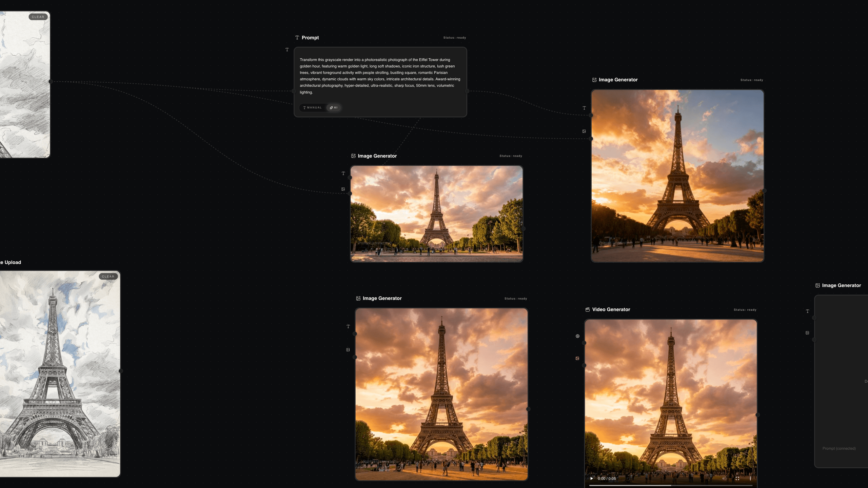
Task: Click the Video Generator settings gear port
Action: 577,336
